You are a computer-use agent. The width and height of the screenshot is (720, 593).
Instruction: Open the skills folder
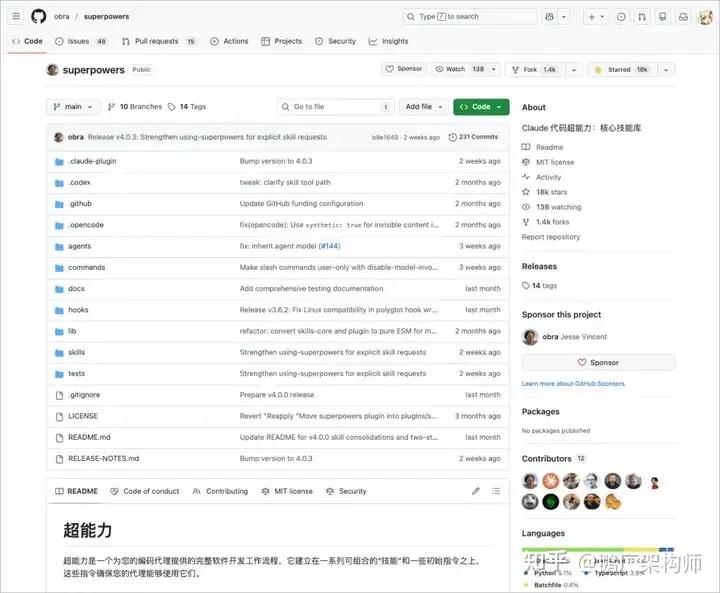[77, 352]
